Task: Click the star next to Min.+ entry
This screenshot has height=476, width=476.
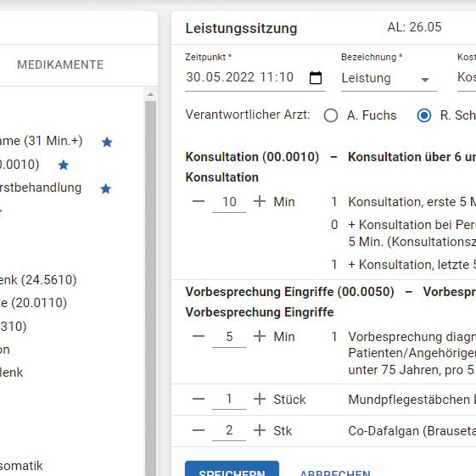Action: point(107,142)
